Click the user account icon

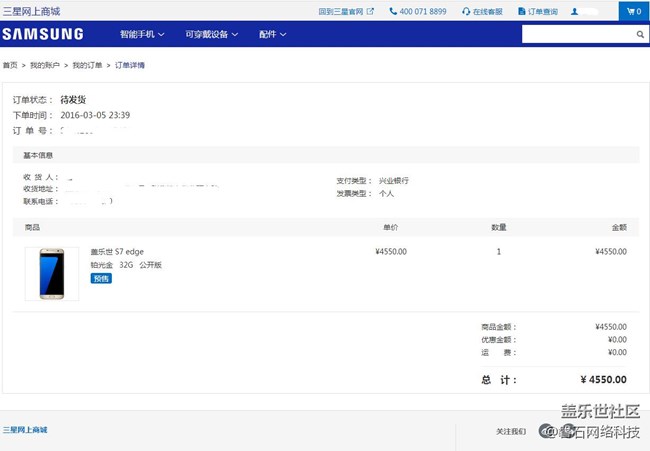tap(575, 11)
